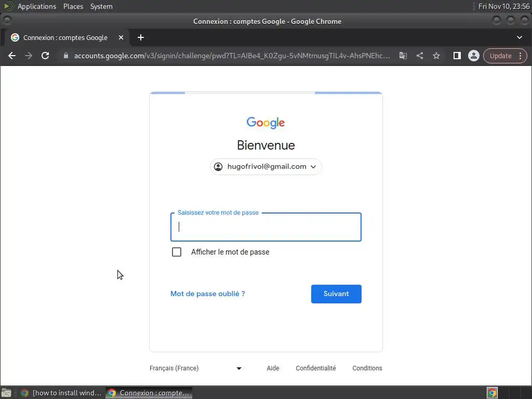Reload the Google sign-in page

pos(45,56)
